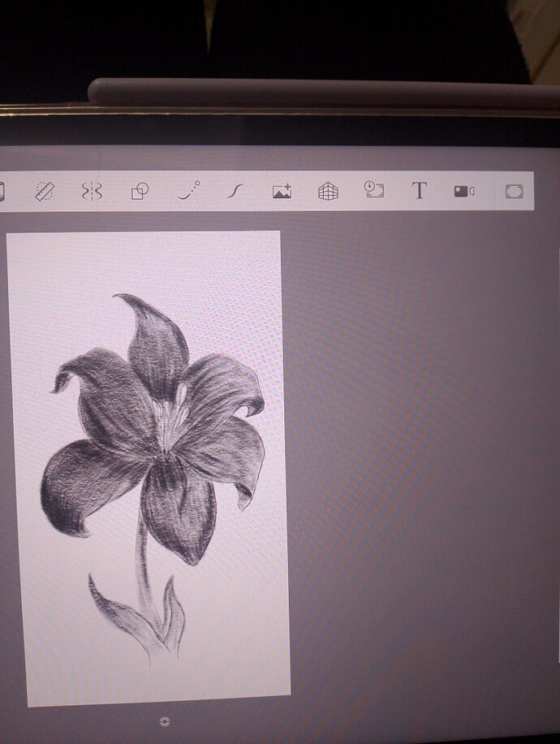Image resolution: width=560 pixels, height=744 pixels.
Task: Toggle the Perspective Guide grid
Action: point(328,191)
